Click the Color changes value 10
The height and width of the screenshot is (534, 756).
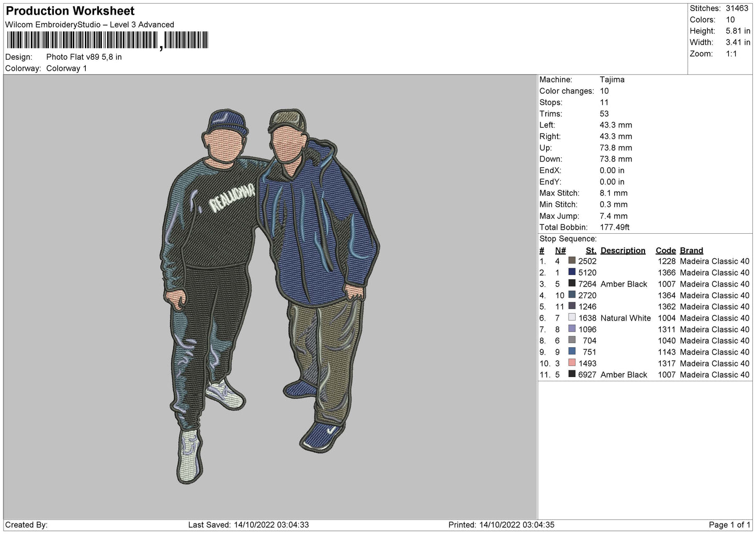click(x=604, y=91)
